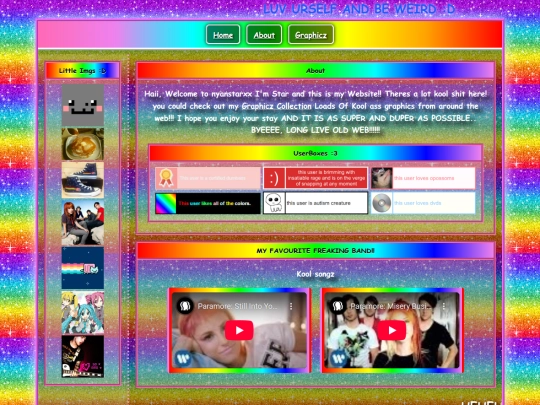Click the 'certified dumbass' userbox text
The height and width of the screenshot is (405, 540).
[x=212, y=178]
